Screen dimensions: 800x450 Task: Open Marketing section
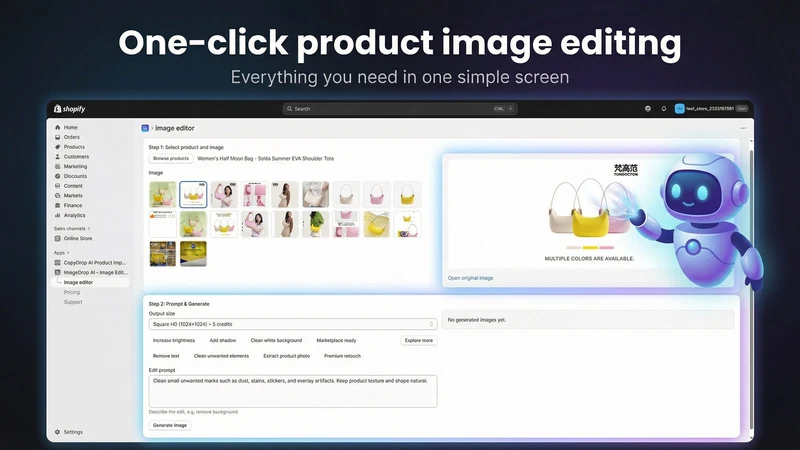click(x=75, y=166)
